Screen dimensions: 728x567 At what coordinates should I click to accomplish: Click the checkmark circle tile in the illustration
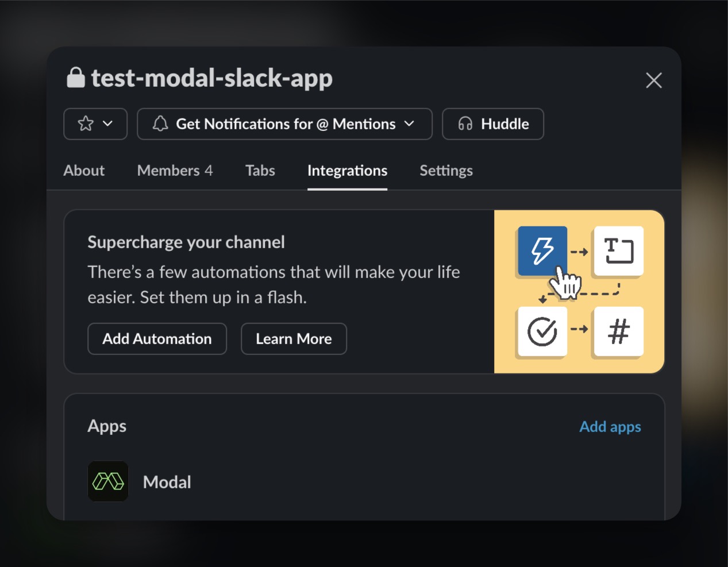pos(542,331)
